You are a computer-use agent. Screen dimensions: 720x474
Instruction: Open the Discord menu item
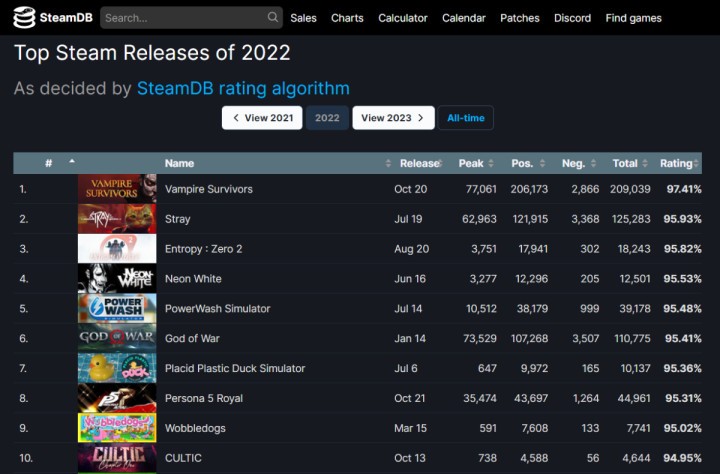point(573,18)
